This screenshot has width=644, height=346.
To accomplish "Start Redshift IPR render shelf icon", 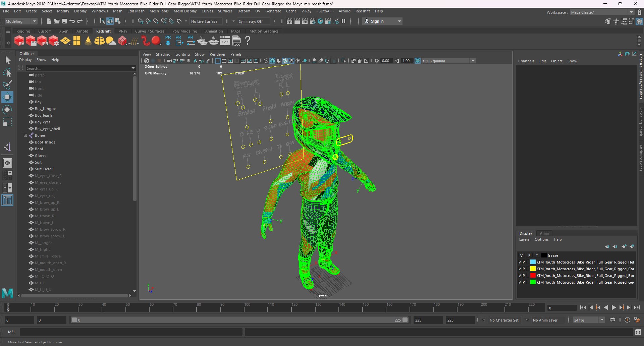I will (x=43, y=41).
